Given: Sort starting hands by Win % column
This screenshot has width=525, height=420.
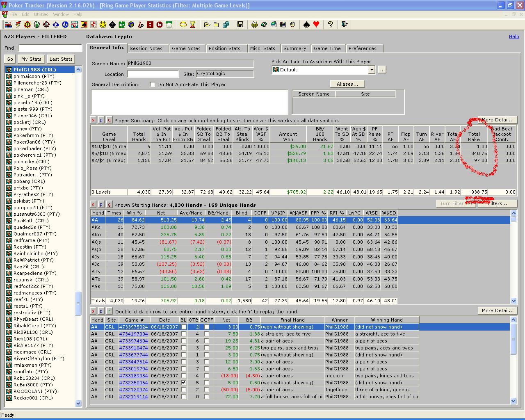Looking at the screenshot, I should pos(134,213).
